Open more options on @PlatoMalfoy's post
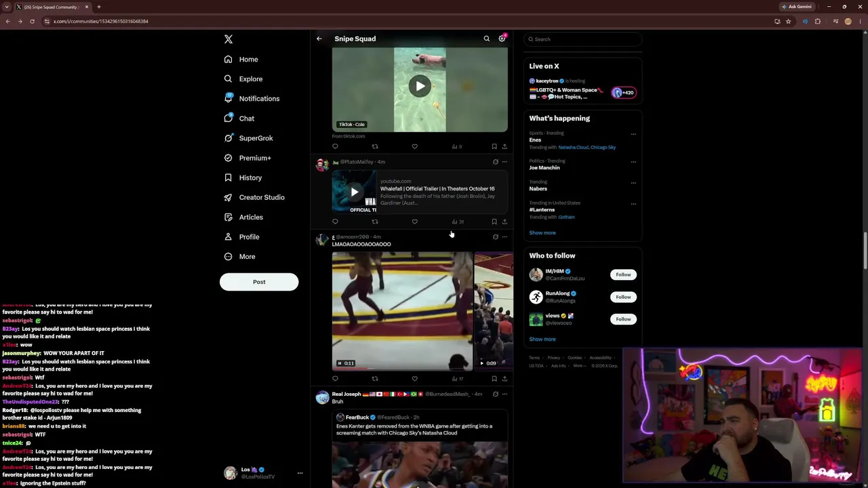This screenshot has height=488, width=868. pyautogui.click(x=505, y=162)
